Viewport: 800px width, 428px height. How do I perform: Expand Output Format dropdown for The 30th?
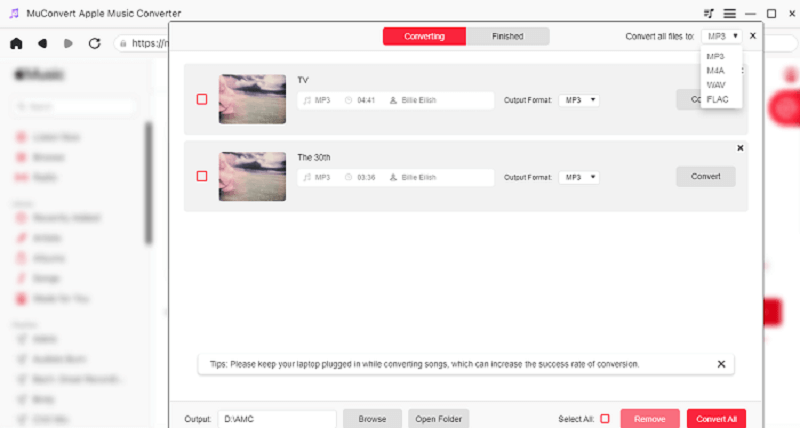(579, 177)
